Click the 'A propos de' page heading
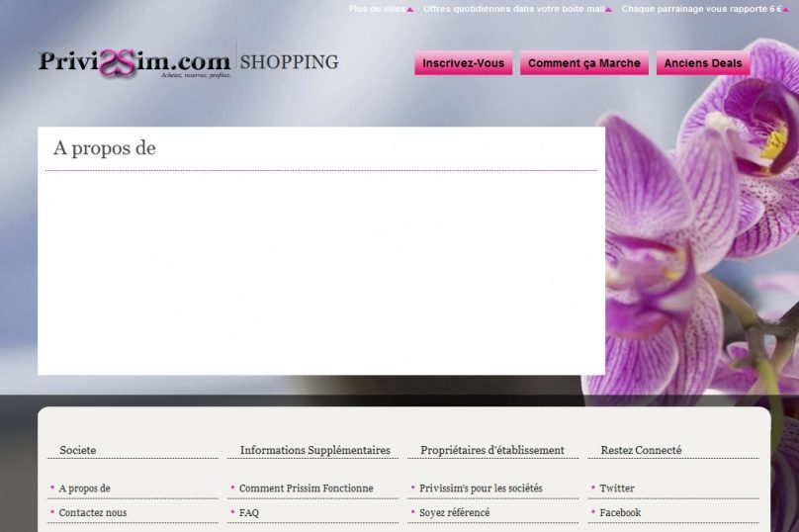This screenshot has width=799, height=532. point(105,148)
